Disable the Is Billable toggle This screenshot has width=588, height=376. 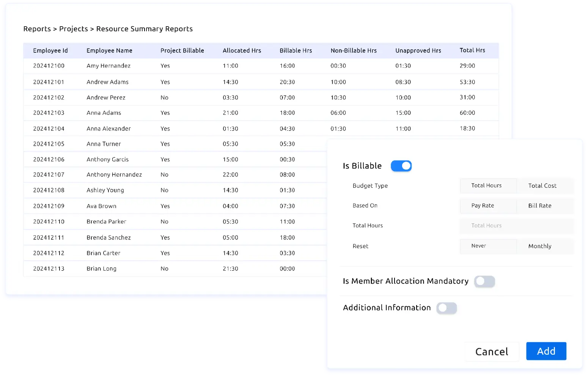(x=401, y=166)
